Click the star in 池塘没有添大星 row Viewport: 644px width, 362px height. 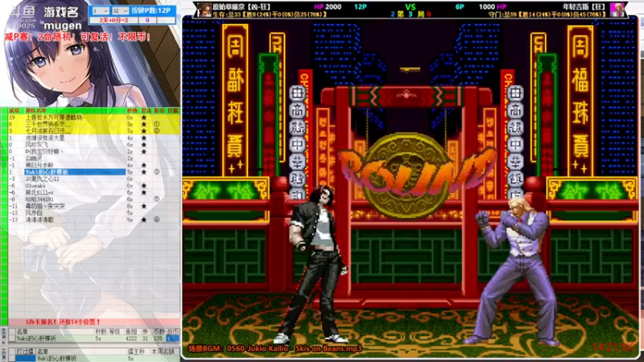[x=144, y=138]
